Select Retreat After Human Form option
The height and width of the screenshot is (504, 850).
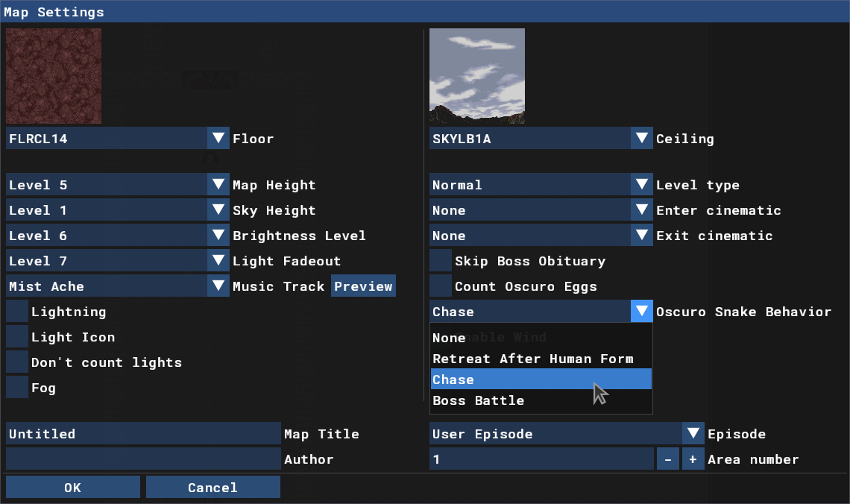click(541, 359)
